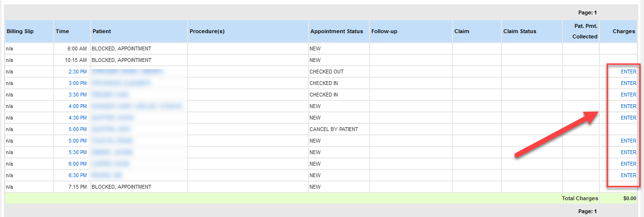Click the Appointment Status column header
Screen dimensions: 644x217
click(x=336, y=31)
